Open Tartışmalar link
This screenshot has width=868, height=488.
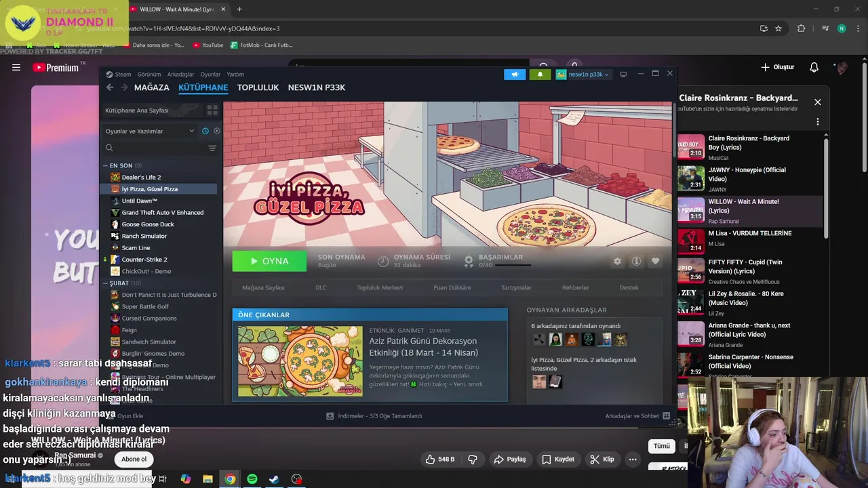(516, 287)
